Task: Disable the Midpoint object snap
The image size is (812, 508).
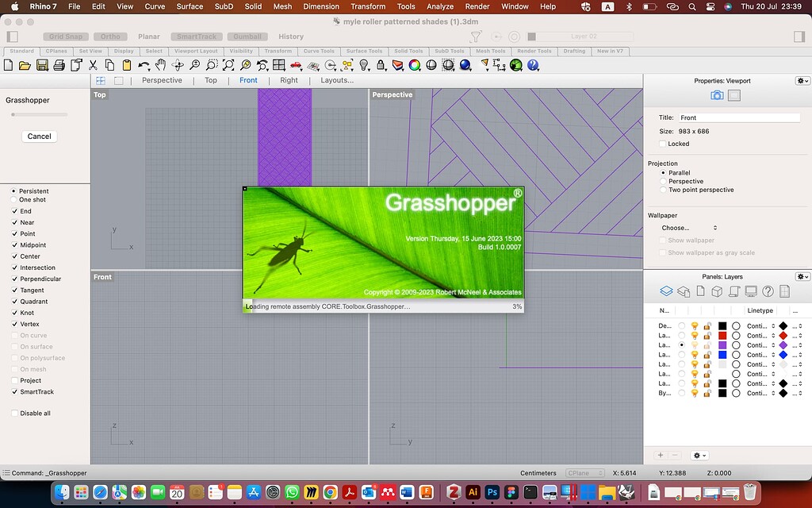Action: [14, 245]
